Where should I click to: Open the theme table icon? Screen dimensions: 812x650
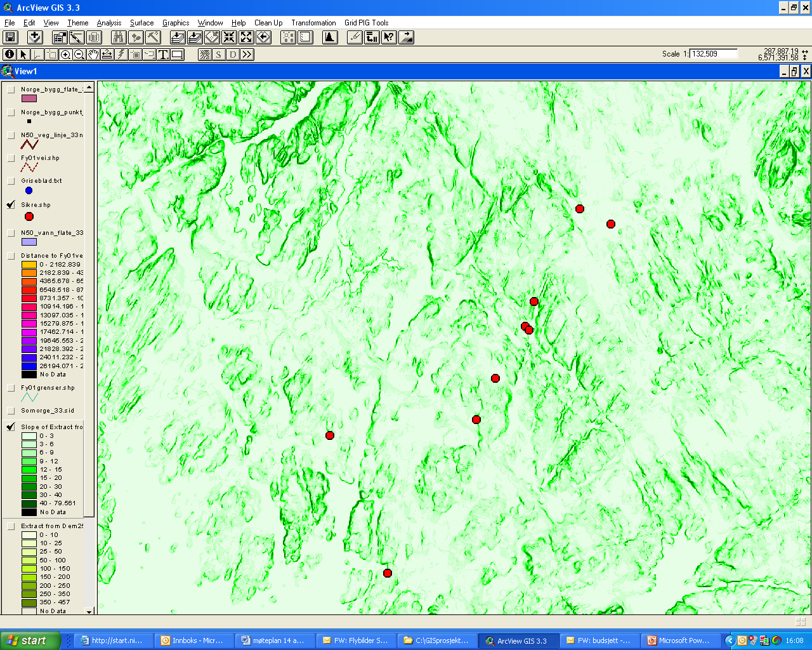pos(94,37)
